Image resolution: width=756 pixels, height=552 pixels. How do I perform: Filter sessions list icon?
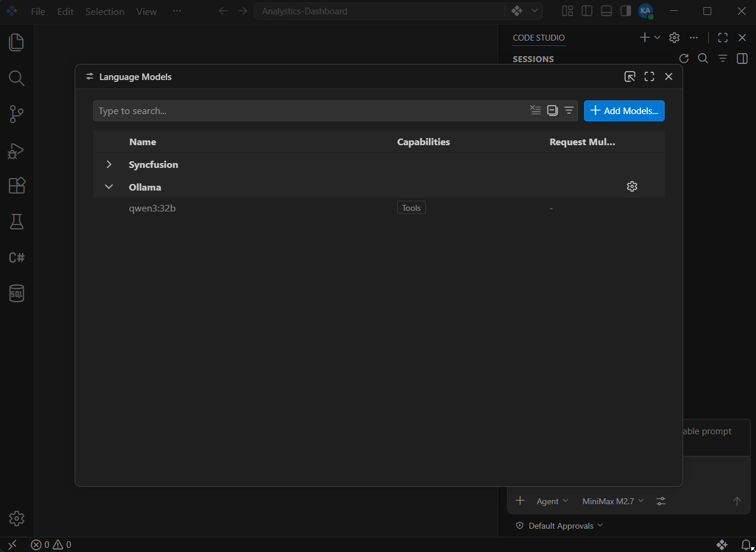pos(723,59)
